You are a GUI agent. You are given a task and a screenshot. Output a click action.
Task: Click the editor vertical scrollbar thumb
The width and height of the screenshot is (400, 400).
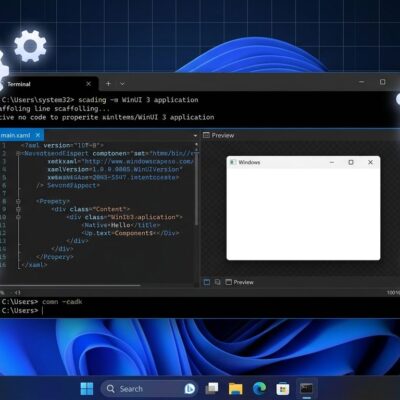point(196,189)
